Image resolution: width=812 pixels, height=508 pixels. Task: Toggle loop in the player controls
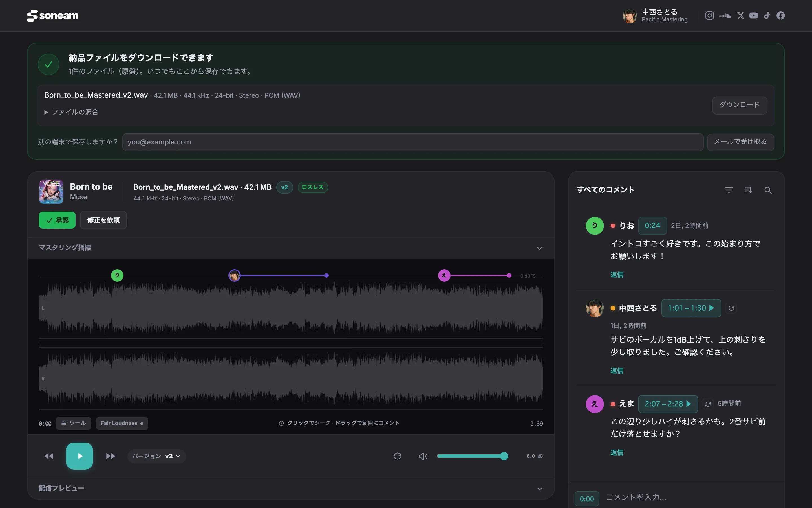coord(398,456)
